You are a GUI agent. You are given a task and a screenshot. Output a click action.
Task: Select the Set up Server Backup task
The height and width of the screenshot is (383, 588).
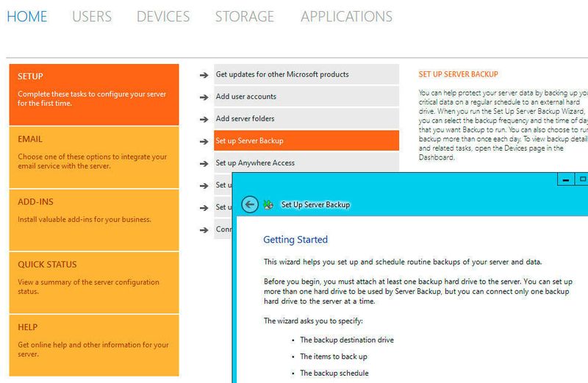[306, 140]
